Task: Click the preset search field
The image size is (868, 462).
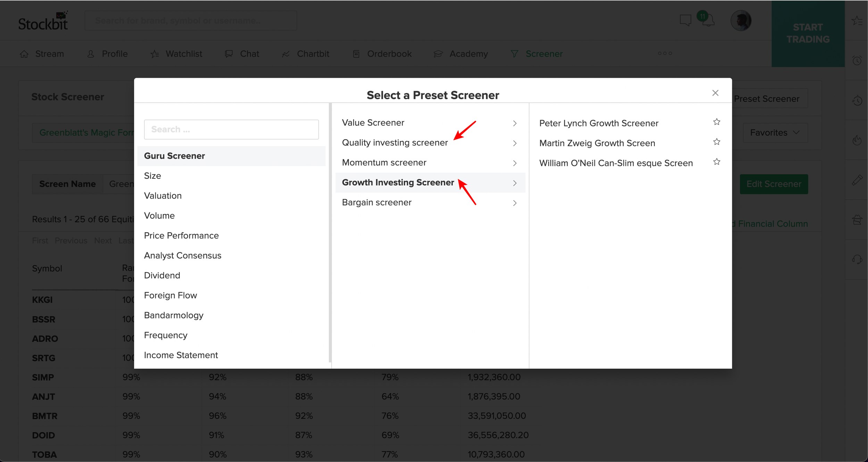Action: pyautogui.click(x=231, y=129)
